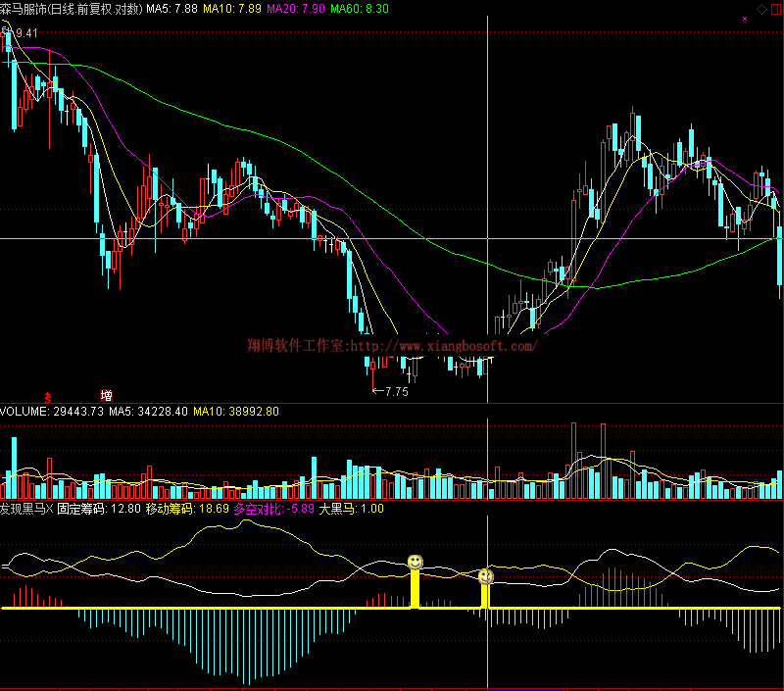Select the purple MA20: 7.90 label
This screenshot has width=784, height=691.
point(298,9)
